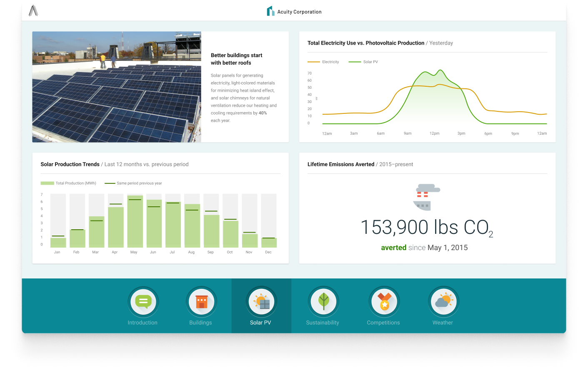588x376 pixels.
Task: Open the Introduction speech bubble icon
Action: 143,302
